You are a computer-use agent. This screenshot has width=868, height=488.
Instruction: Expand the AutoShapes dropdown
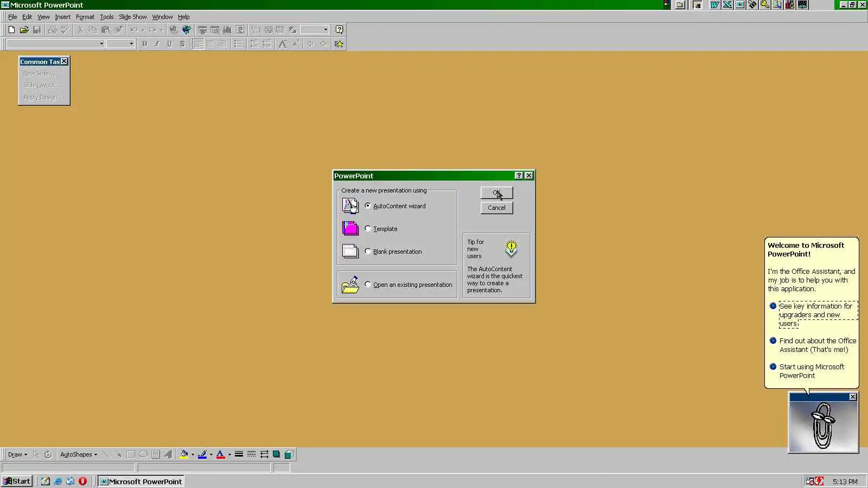click(x=79, y=454)
